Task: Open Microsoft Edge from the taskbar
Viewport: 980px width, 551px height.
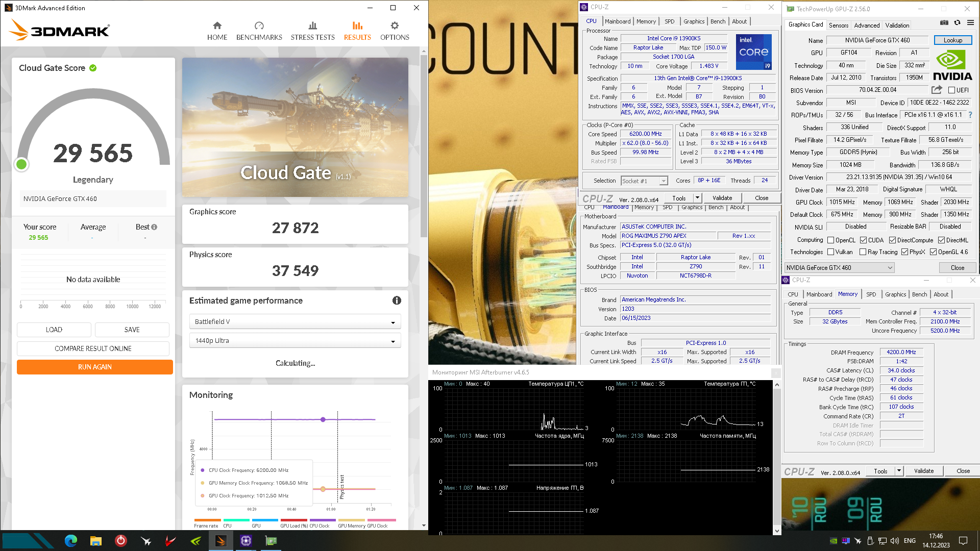Action: [x=71, y=541]
